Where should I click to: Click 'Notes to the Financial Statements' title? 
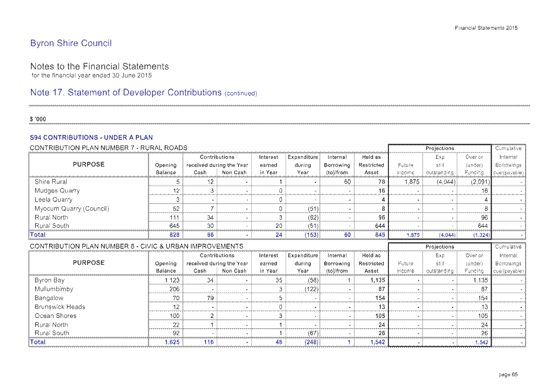point(99,66)
